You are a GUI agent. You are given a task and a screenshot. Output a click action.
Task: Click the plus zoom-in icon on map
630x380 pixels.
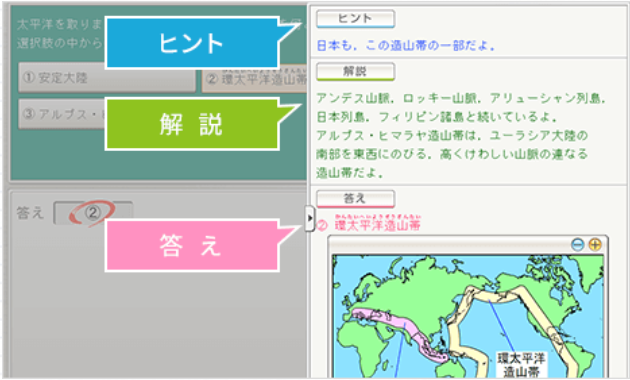pos(595,244)
